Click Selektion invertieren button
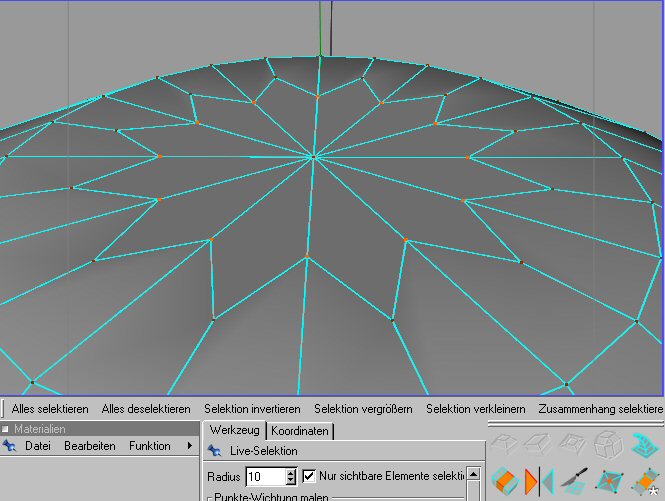 pos(252,409)
